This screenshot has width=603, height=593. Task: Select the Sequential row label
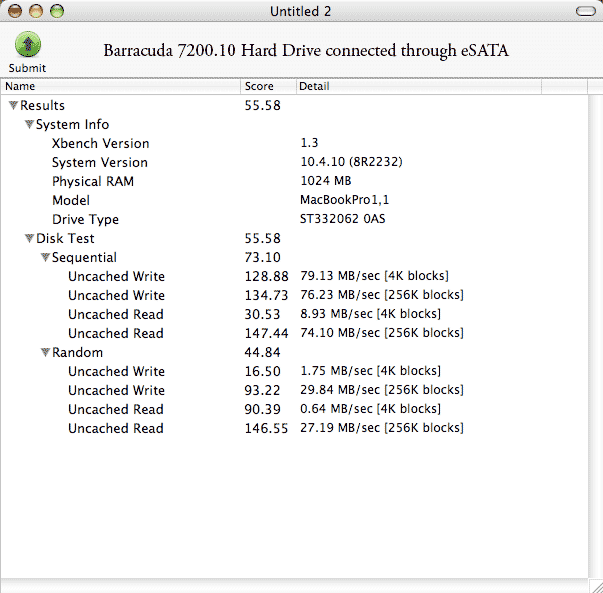coord(84,257)
